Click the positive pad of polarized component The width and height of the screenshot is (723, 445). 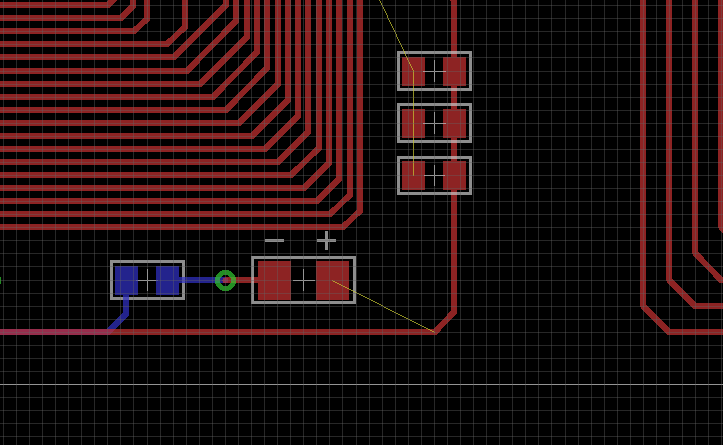(332, 280)
